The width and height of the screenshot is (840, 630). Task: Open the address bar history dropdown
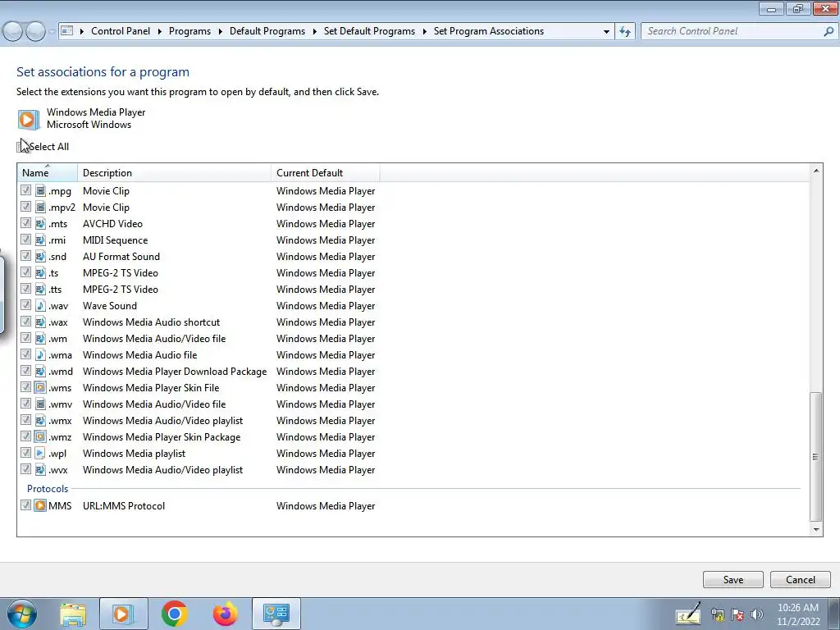(x=606, y=32)
